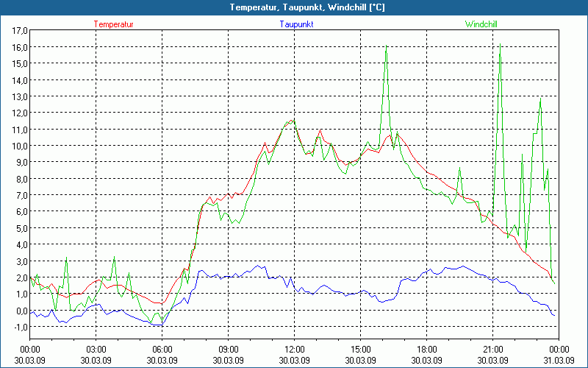
Task: Select the 8,0 y-axis label
Action: [x=22, y=179]
